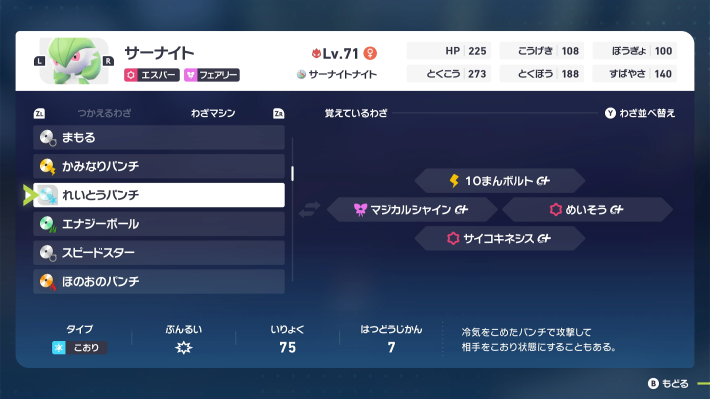Click the green selection cursor arrow
Viewport: 710px width, 399px height.
[x=29, y=195]
